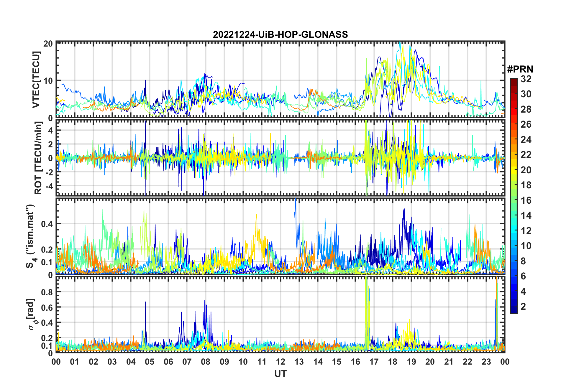Select the ROT [TECU/min] y-axis label
The height and width of the screenshot is (392, 561).
coord(38,158)
